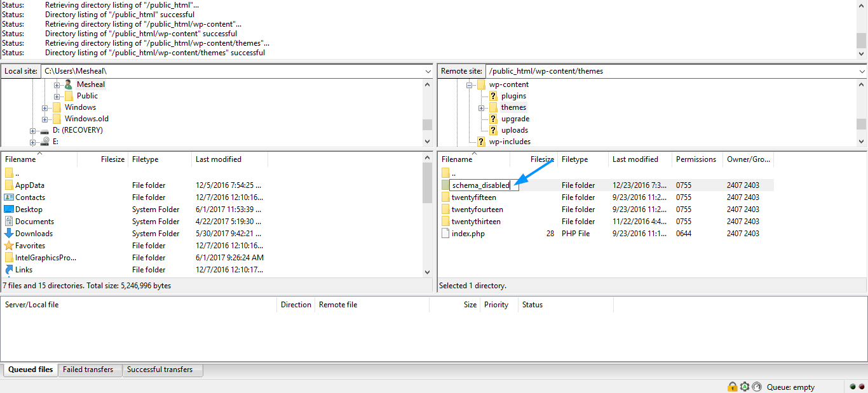Switch to the Successful transfers tab

point(159,370)
